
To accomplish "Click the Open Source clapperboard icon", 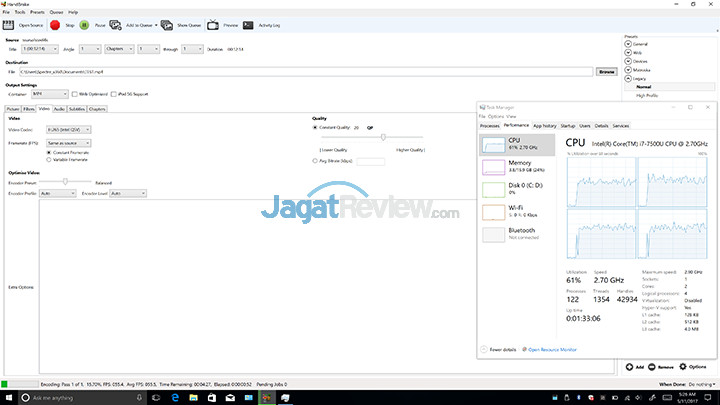I will coord(8,25).
